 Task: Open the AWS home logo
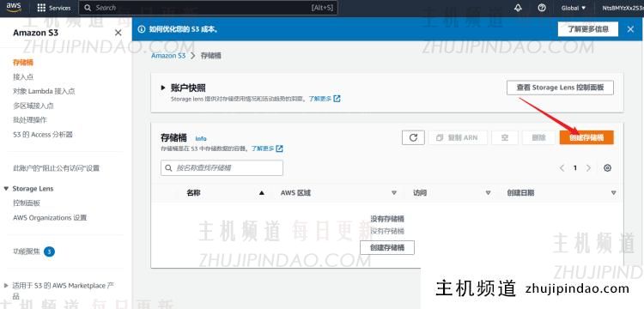click(x=14, y=7)
